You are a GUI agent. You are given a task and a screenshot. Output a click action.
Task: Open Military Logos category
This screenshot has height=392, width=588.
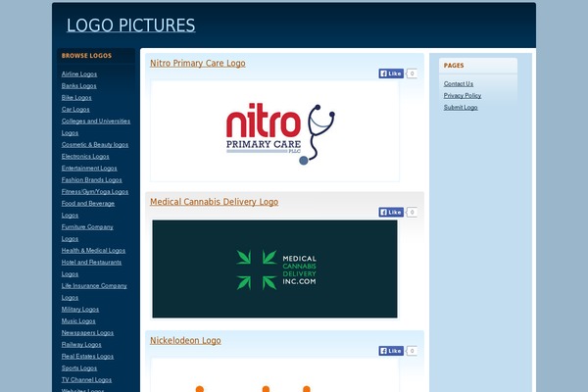pos(80,309)
